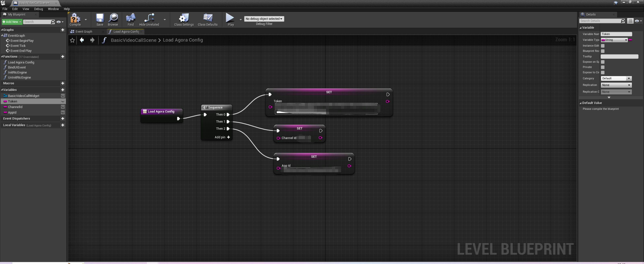The height and width of the screenshot is (264, 644).
Task: Click the Tooltip input field
Action: tap(619, 57)
